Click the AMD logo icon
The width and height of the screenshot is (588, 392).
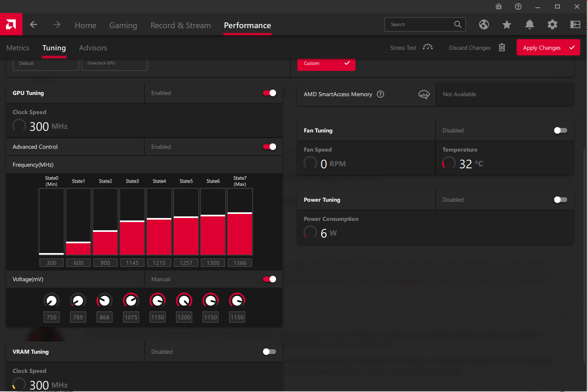11,24
